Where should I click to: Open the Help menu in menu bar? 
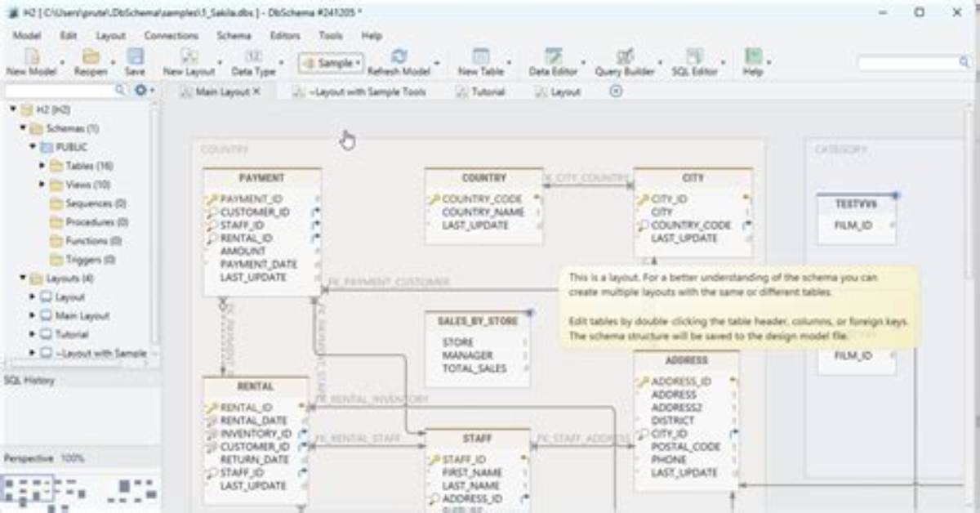click(372, 36)
